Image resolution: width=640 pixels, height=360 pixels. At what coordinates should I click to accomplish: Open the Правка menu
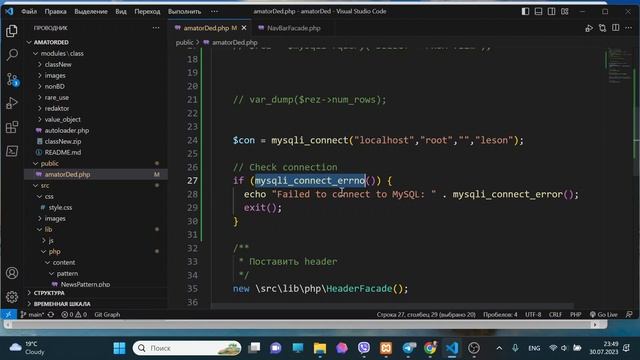click(55, 11)
